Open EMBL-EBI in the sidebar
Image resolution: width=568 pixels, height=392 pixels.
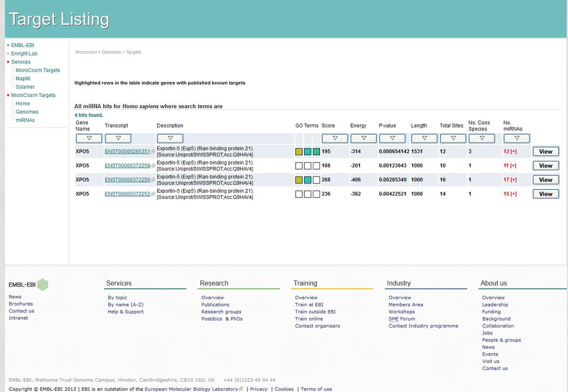pos(22,45)
